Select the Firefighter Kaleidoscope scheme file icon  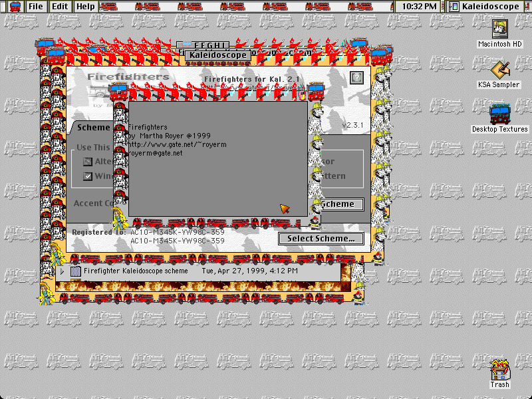coord(75,271)
